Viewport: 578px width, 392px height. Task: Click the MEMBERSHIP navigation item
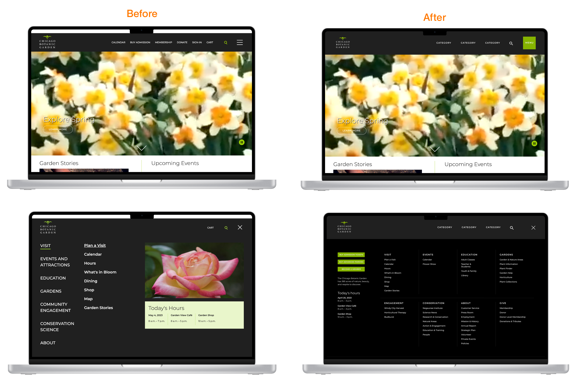pos(164,42)
